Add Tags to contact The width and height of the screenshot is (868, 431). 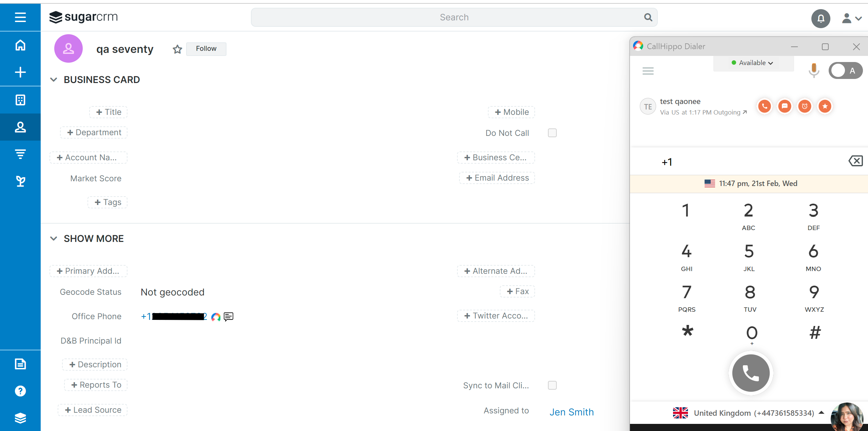pos(107,202)
